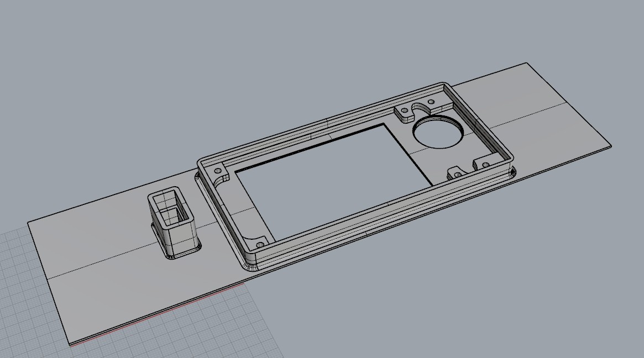Image resolution: width=644 pixels, height=358 pixels.
Task: Select the pair of mounting tabs on the frame's right wall
Action: pyautogui.click(x=470, y=169)
